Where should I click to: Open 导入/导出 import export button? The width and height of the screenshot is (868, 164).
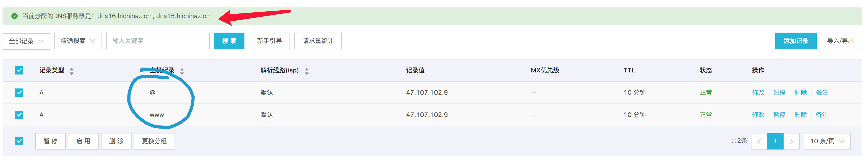pos(840,41)
